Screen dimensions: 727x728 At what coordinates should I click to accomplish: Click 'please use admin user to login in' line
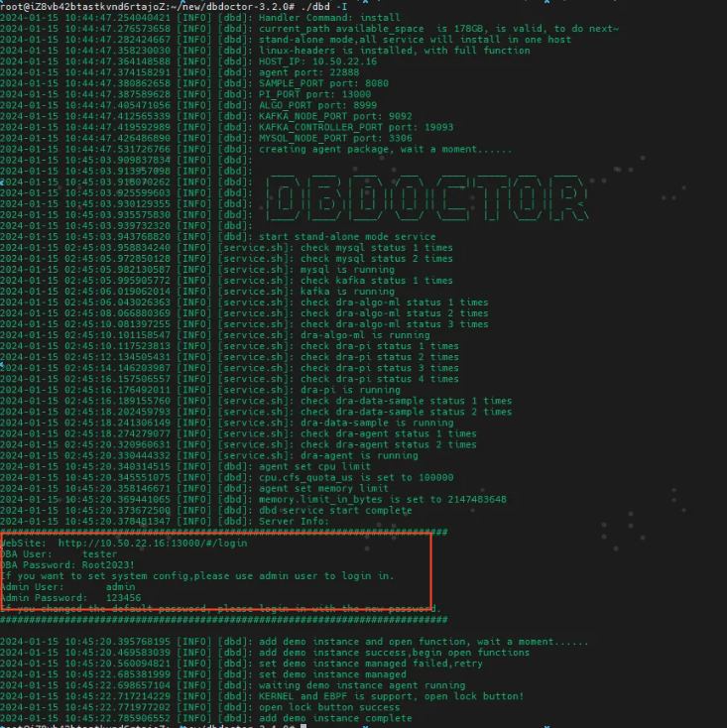pyautogui.click(x=294, y=576)
